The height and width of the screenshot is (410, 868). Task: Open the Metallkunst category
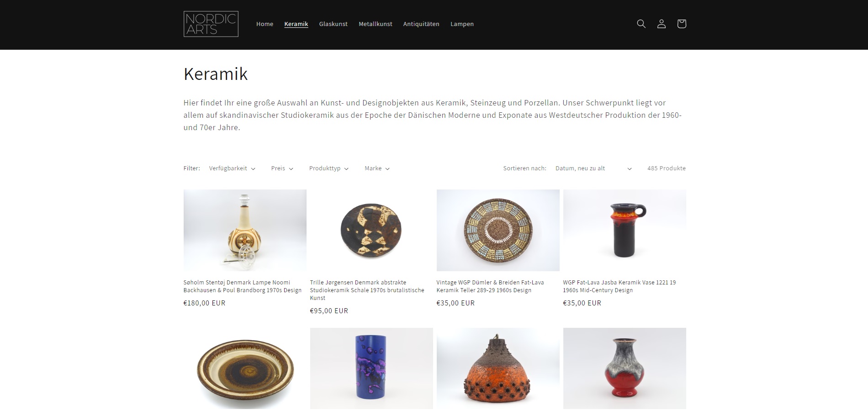[x=375, y=24]
